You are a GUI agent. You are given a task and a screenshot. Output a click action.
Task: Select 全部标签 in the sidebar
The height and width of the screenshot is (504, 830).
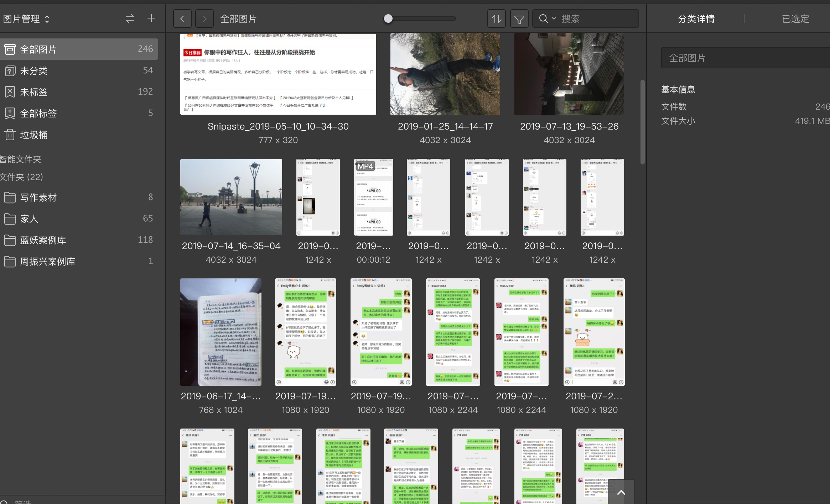click(x=79, y=113)
